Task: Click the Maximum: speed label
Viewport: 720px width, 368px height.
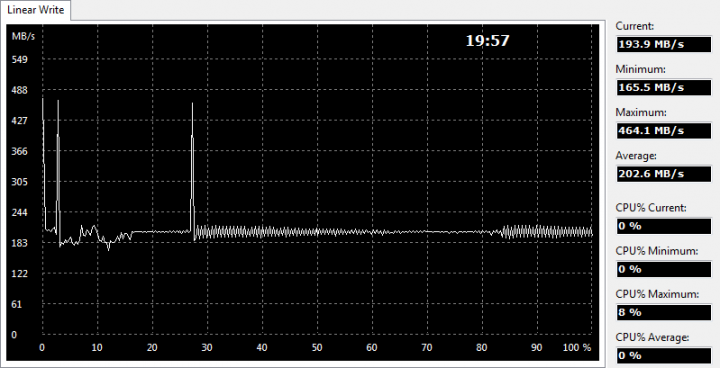Action: pyautogui.click(x=641, y=113)
